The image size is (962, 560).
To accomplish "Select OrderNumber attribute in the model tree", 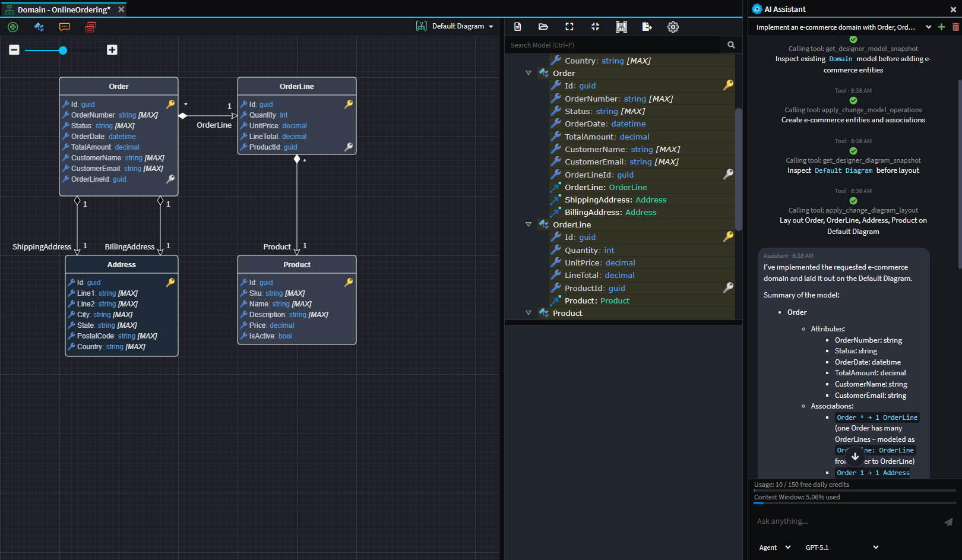I will tap(619, 99).
